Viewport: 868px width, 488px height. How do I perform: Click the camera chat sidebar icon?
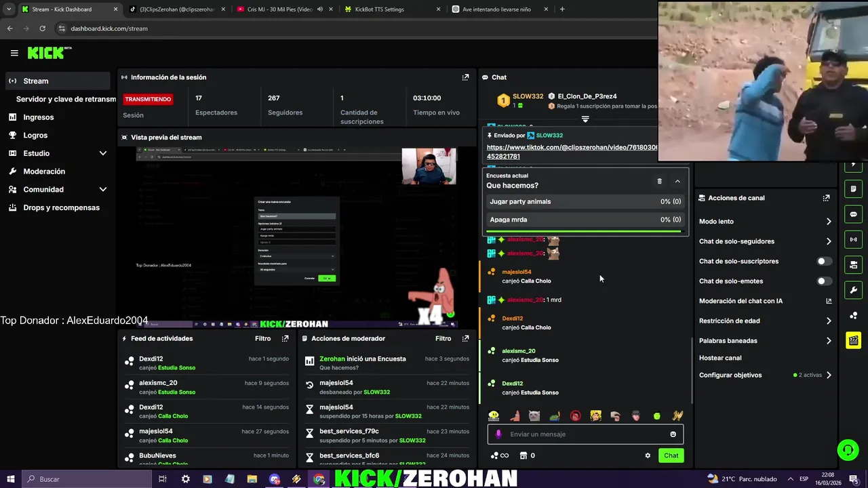pos(853,264)
